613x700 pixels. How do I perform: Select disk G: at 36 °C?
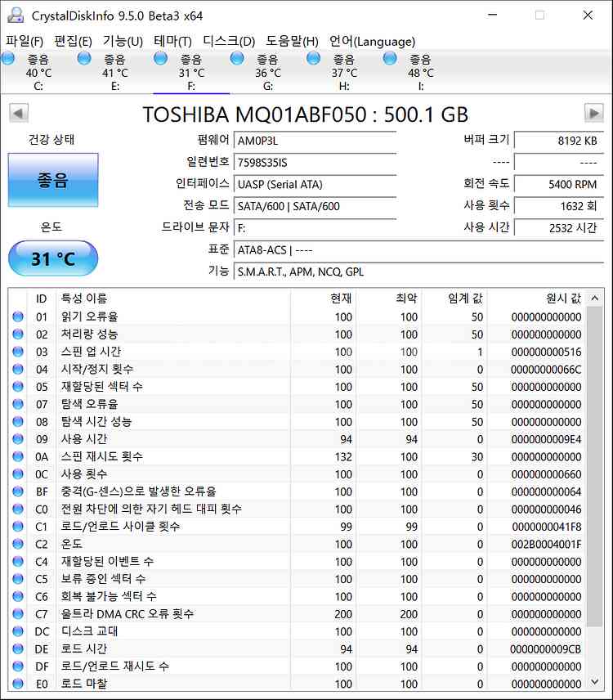[268, 72]
